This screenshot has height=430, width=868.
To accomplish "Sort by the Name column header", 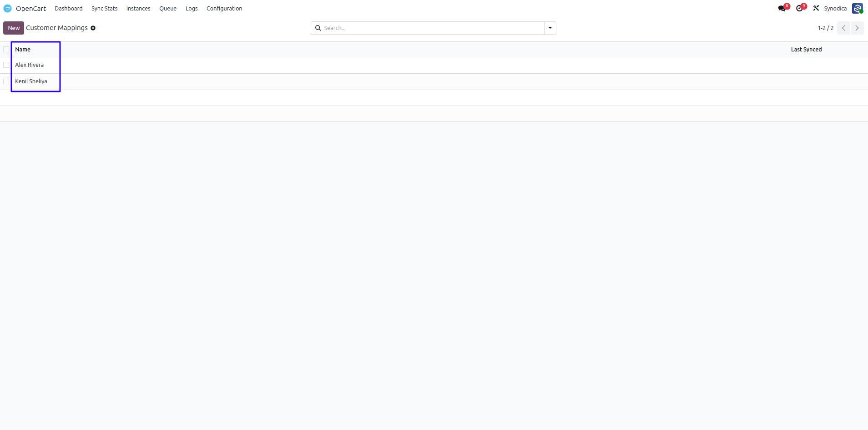I will [x=23, y=50].
